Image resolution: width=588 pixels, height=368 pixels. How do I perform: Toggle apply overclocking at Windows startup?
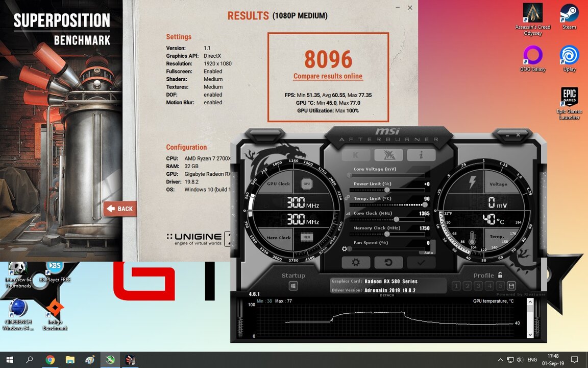click(x=293, y=286)
